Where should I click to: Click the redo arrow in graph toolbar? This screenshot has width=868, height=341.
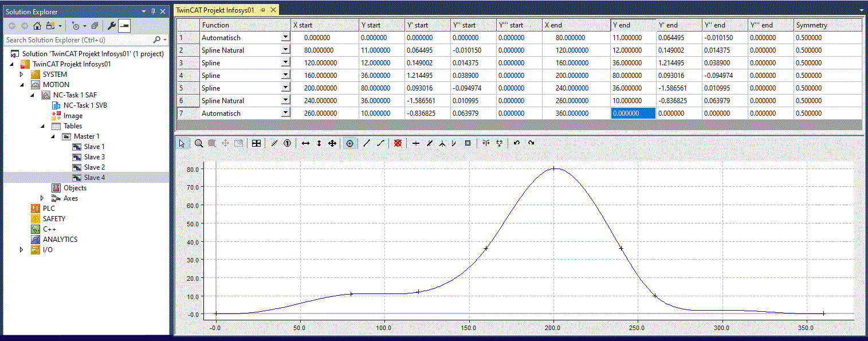531,143
